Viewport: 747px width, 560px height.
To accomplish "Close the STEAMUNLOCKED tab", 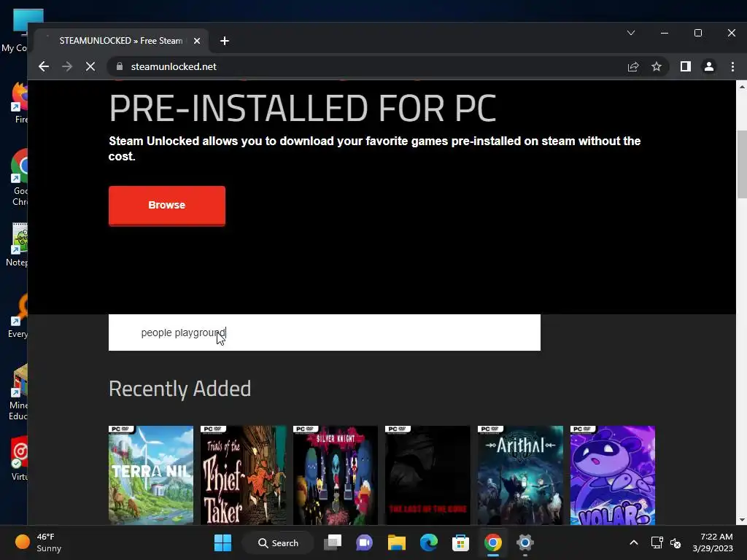I will (x=197, y=41).
